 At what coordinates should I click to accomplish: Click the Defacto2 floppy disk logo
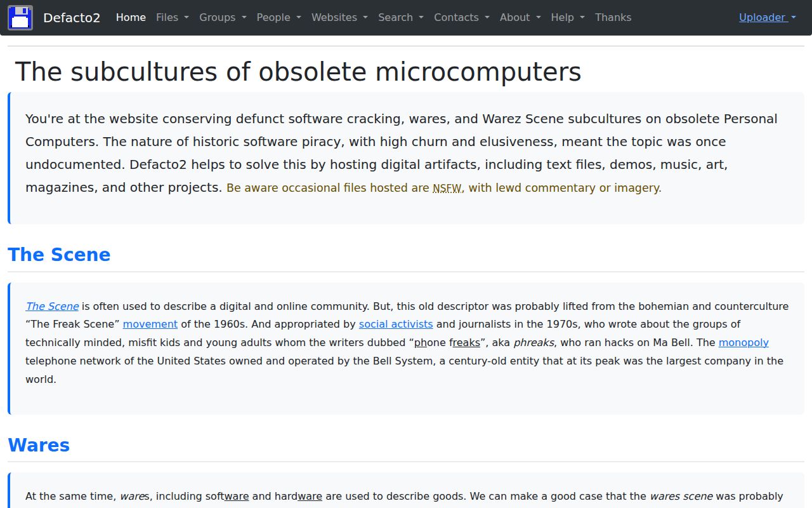pyautogui.click(x=20, y=17)
